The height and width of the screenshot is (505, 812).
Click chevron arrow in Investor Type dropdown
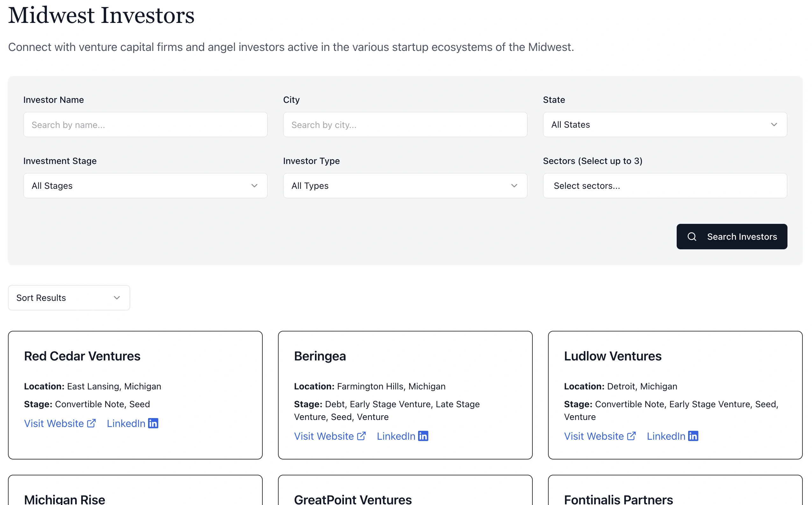(514, 186)
